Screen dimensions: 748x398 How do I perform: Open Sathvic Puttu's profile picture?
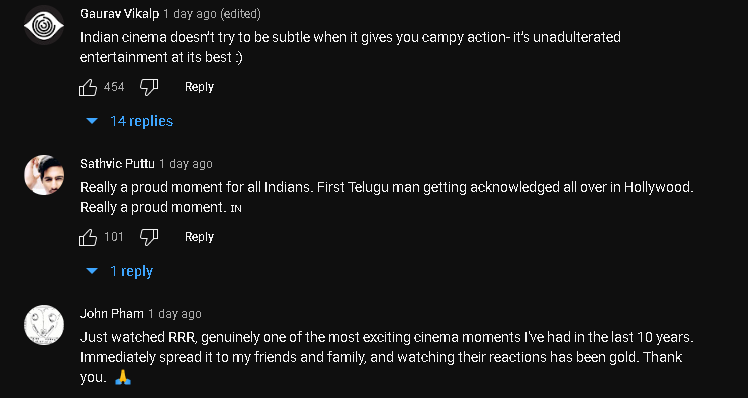tap(44, 175)
